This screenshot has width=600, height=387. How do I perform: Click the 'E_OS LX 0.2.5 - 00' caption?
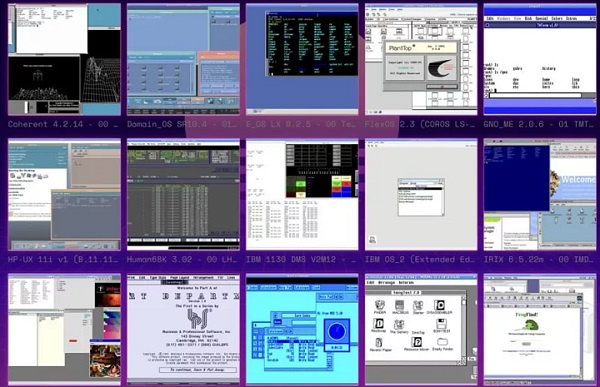click(x=302, y=124)
